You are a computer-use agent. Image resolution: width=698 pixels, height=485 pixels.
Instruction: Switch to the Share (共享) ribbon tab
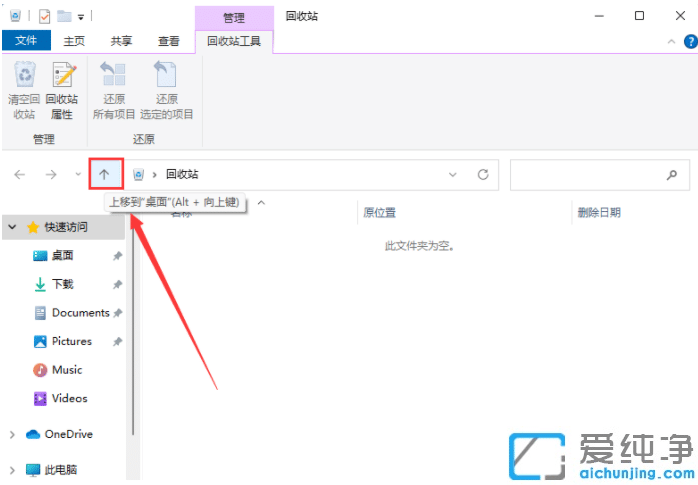(x=121, y=41)
